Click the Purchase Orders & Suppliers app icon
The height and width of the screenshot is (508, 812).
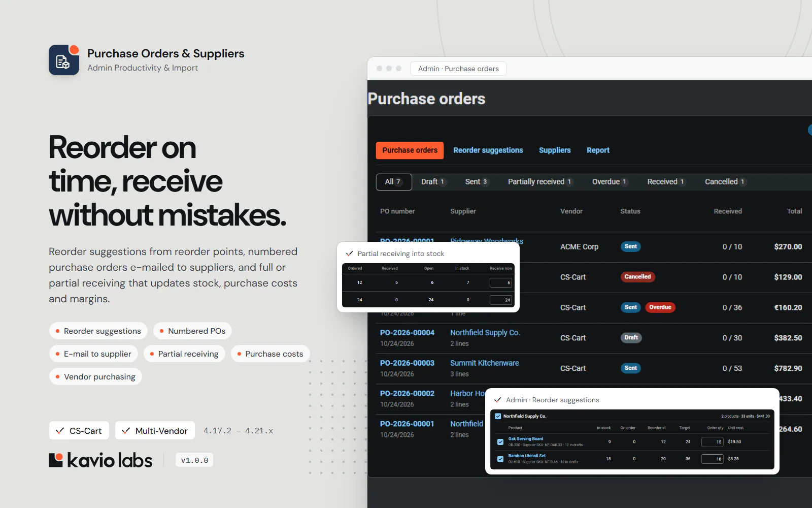(x=64, y=60)
